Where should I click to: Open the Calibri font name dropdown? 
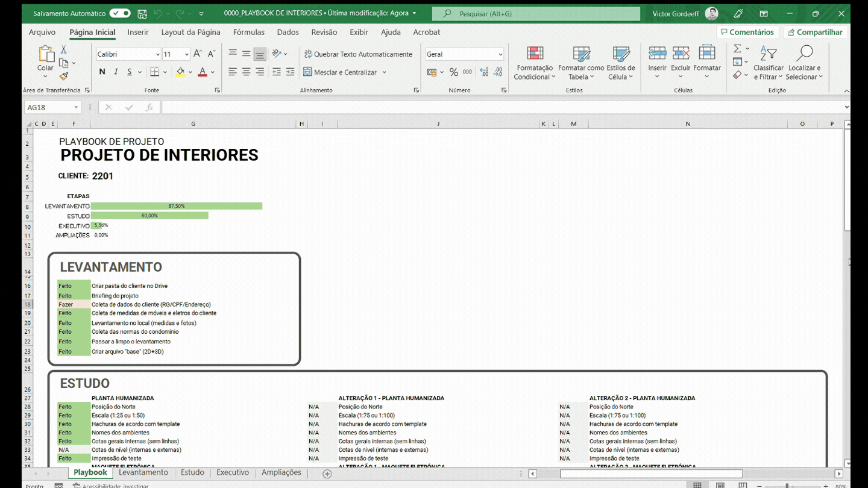(x=158, y=54)
